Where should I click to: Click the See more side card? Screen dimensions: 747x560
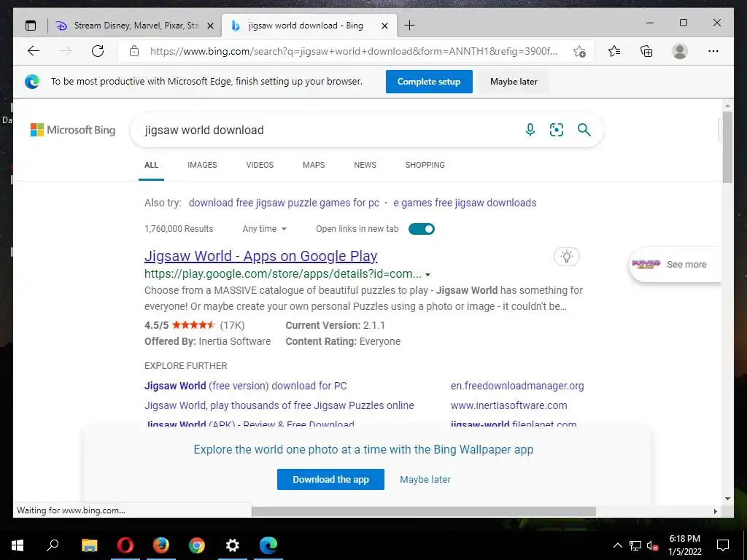point(675,265)
